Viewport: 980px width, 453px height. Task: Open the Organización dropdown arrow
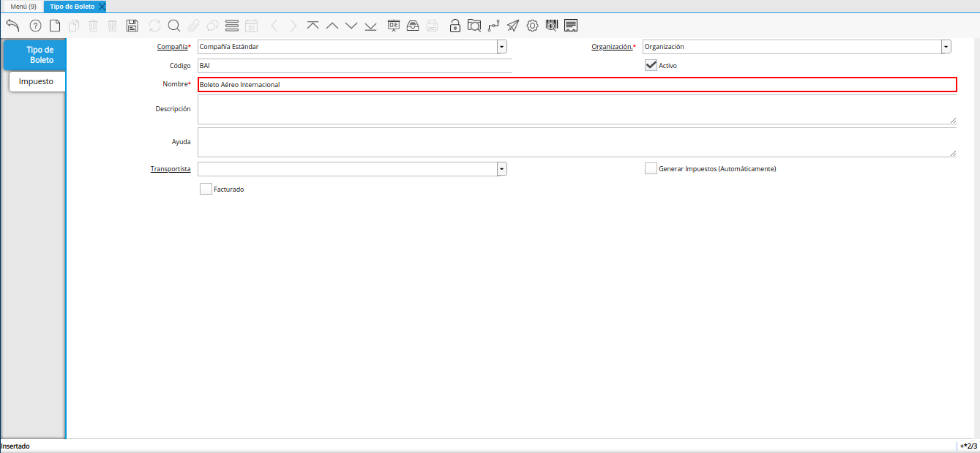pyautogui.click(x=946, y=47)
